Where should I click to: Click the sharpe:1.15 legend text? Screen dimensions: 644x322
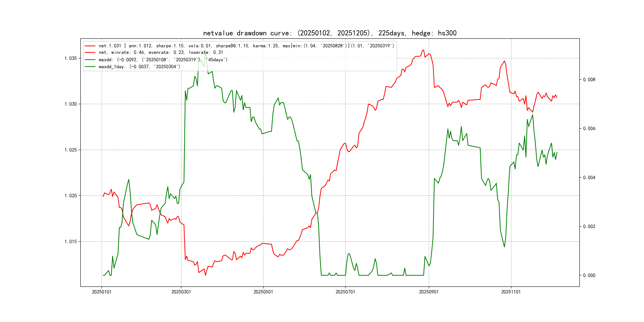point(170,46)
